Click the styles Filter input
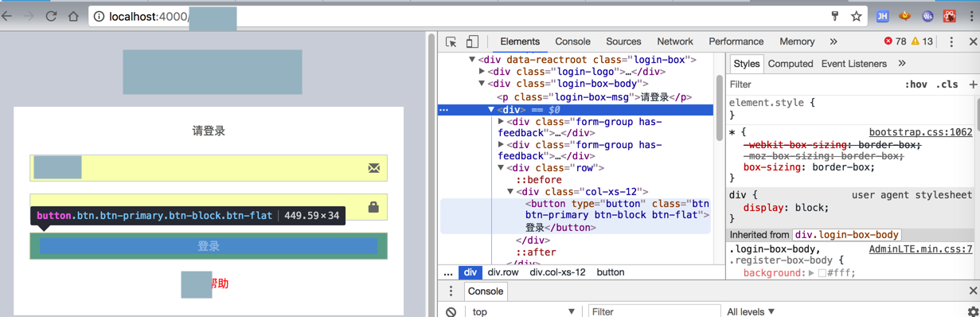980x317 pixels. coord(812,84)
